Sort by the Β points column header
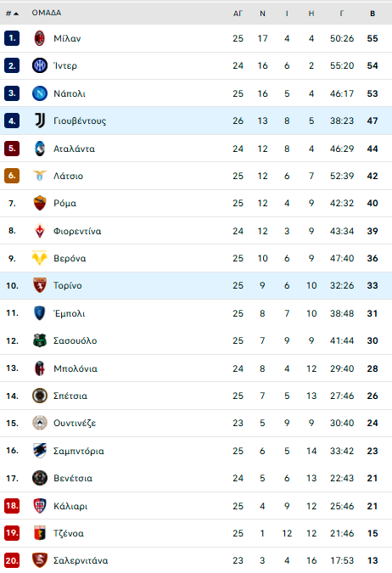Viewport: 392px width, 573px height. tap(372, 14)
